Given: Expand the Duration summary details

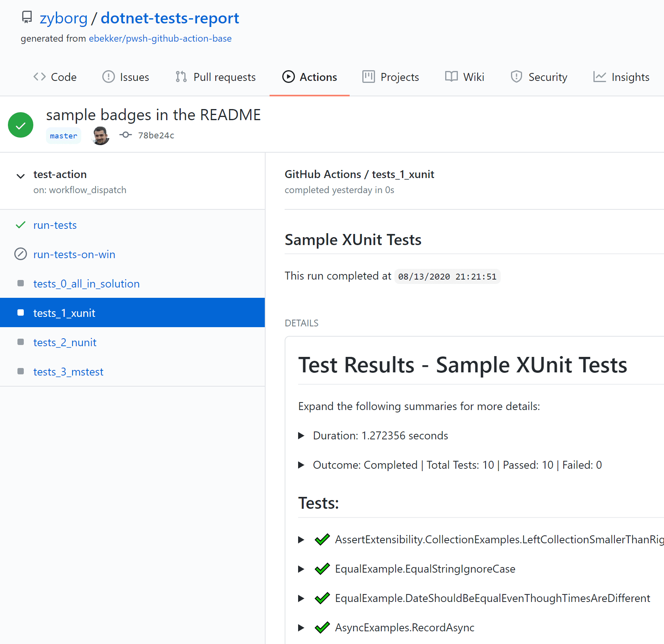Looking at the screenshot, I should click(301, 435).
